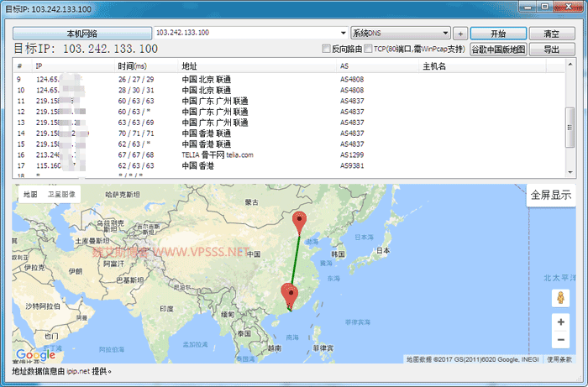Click the 开始 button to start trace
Viewport: 588px width, 387px height.
(x=498, y=34)
